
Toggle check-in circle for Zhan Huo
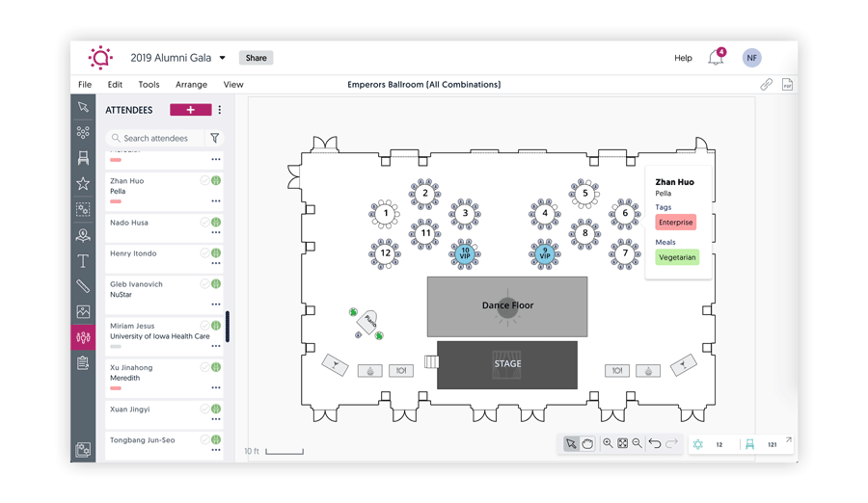point(204,180)
